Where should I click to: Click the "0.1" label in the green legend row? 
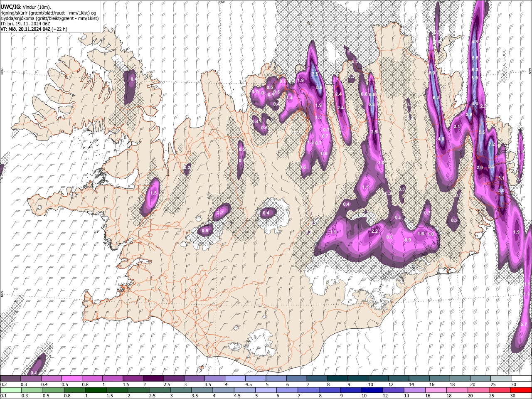click(3, 396)
